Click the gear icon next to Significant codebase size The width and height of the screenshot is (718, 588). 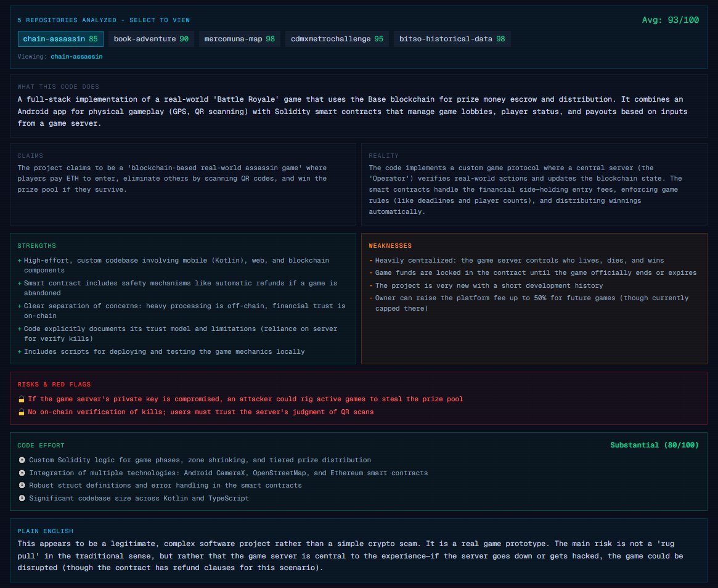(x=22, y=498)
